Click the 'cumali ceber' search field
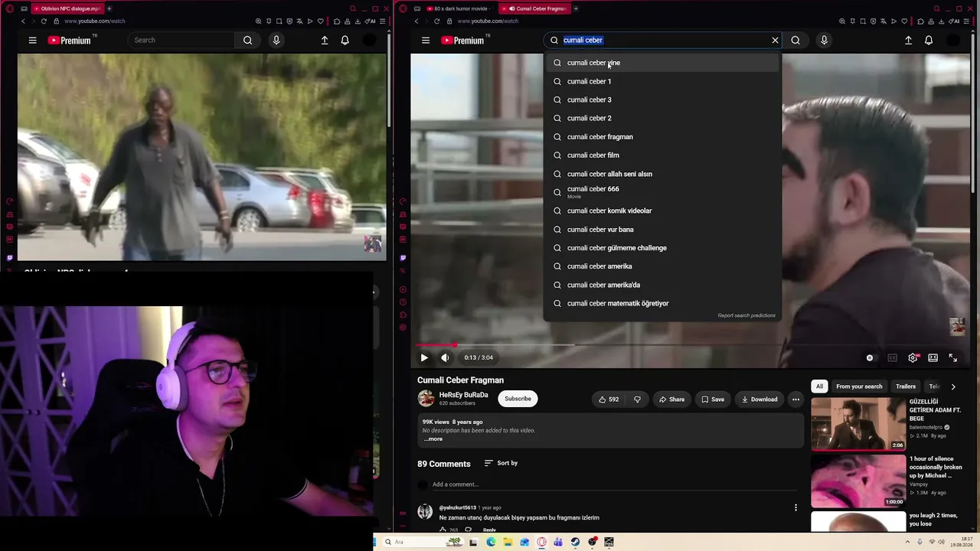The image size is (980, 551). [x=662, y=41]
